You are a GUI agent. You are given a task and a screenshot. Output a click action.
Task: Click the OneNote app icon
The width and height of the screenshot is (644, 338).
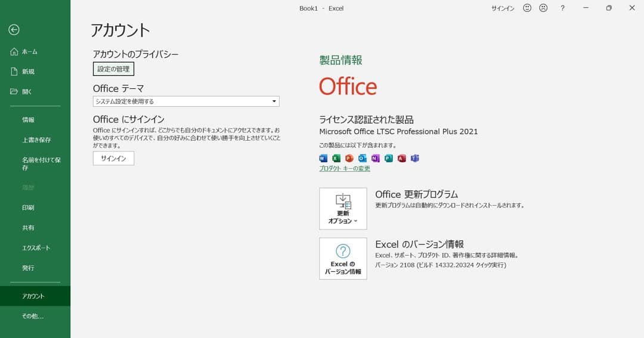pyautogui.click(x=376, y=158)
